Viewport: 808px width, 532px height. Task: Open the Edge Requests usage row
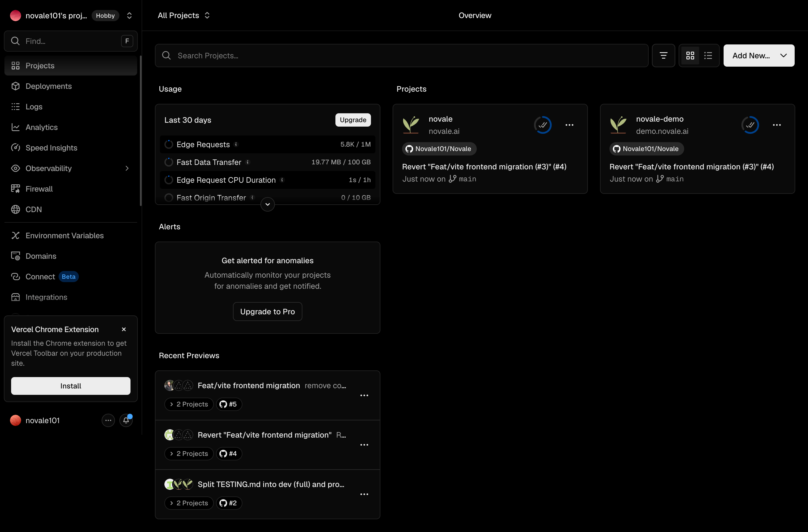267,144
